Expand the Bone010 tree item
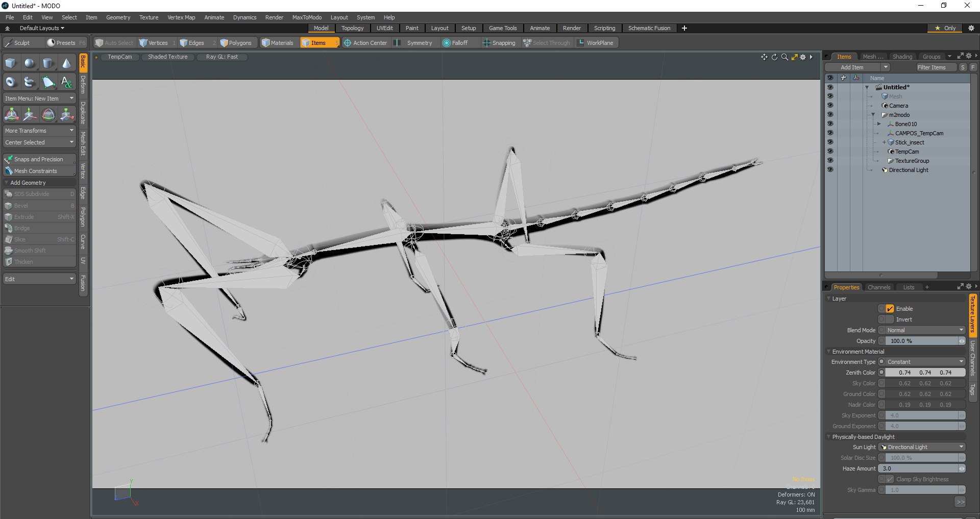Viewport: 980px width, 519px height. click(879, 124)
